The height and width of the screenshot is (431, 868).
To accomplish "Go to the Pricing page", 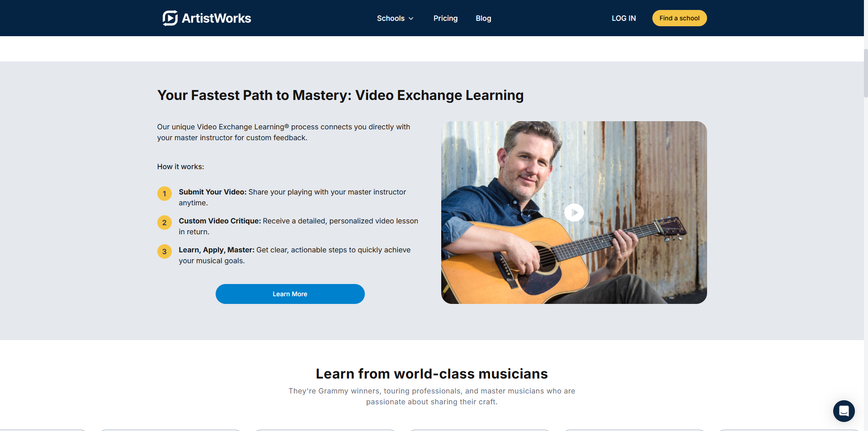I will click(445, 19).
